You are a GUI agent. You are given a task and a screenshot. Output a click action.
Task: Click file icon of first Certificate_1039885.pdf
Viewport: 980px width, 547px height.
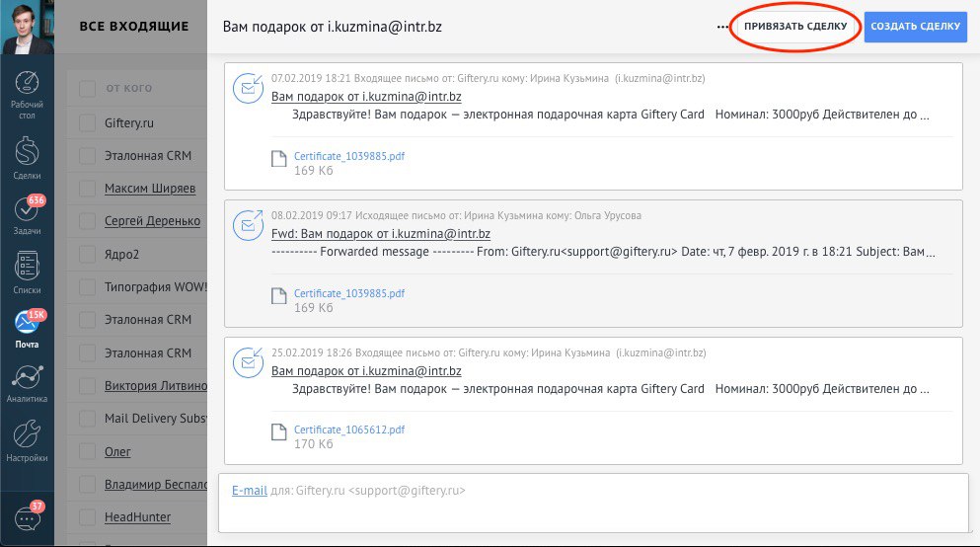click(278, 159)
